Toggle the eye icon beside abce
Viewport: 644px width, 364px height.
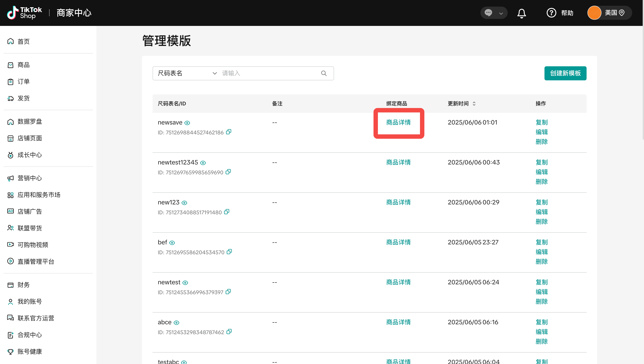pos(176,323)
